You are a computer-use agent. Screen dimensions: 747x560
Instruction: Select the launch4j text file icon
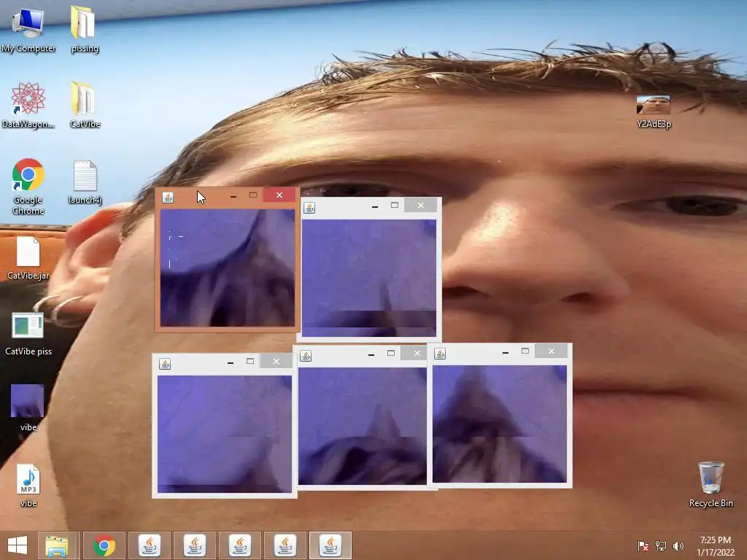tap(85, 182)
